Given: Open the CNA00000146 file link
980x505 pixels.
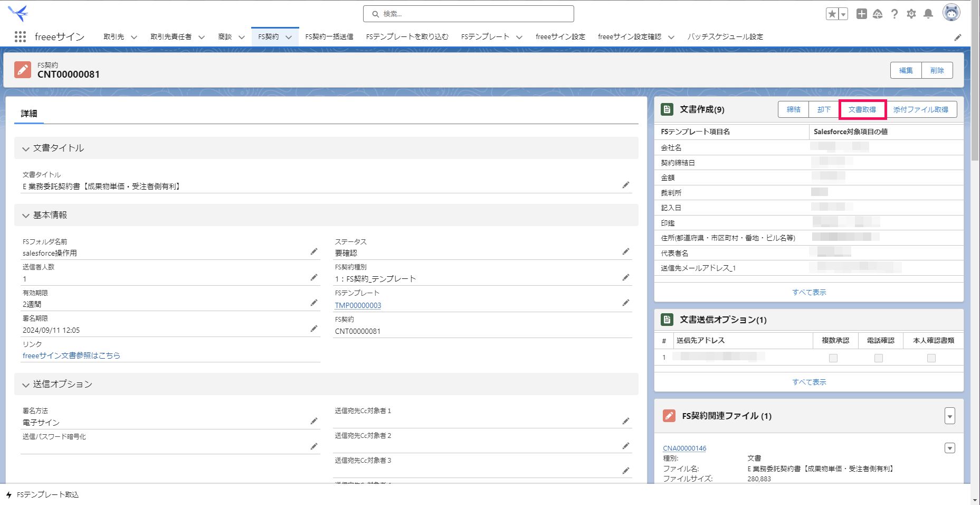Looking at the screenshot, I should point(684,448).
